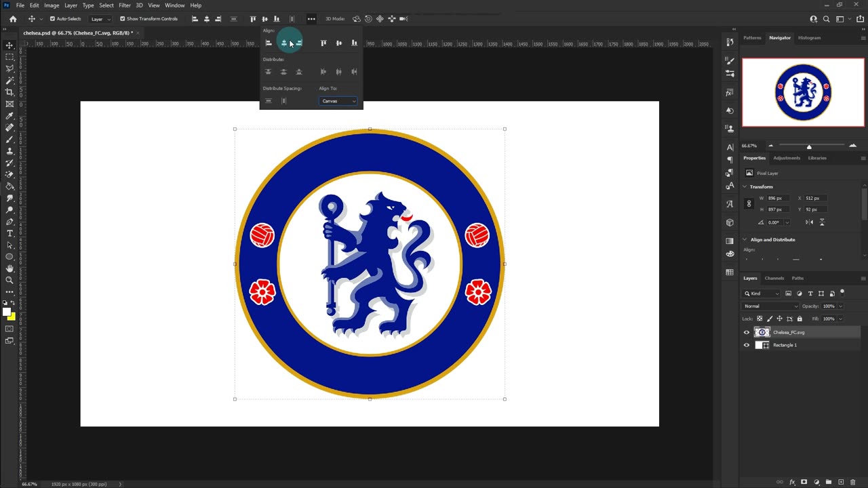Open blend mode Normal dropdown

(x=771, y=306)
